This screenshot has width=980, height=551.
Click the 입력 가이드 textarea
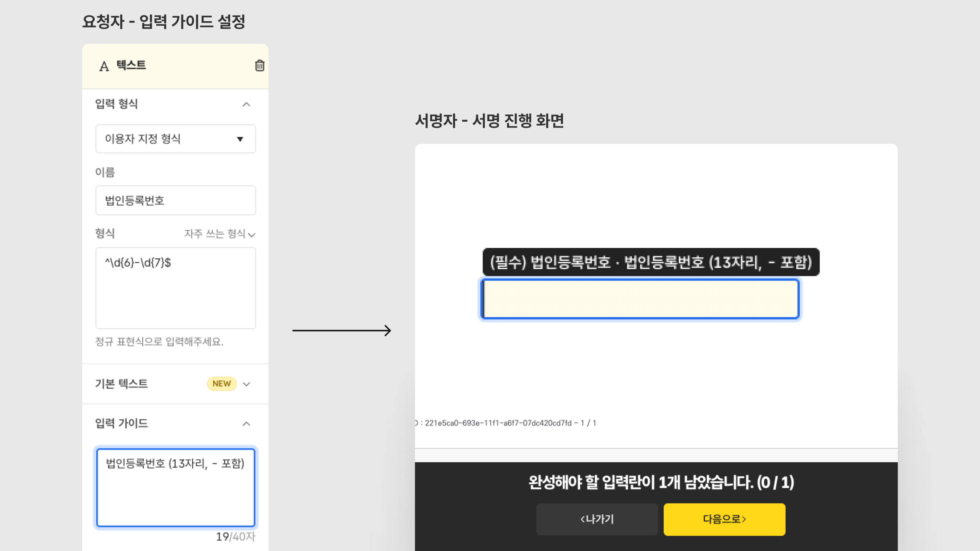[x=175, y=487]
